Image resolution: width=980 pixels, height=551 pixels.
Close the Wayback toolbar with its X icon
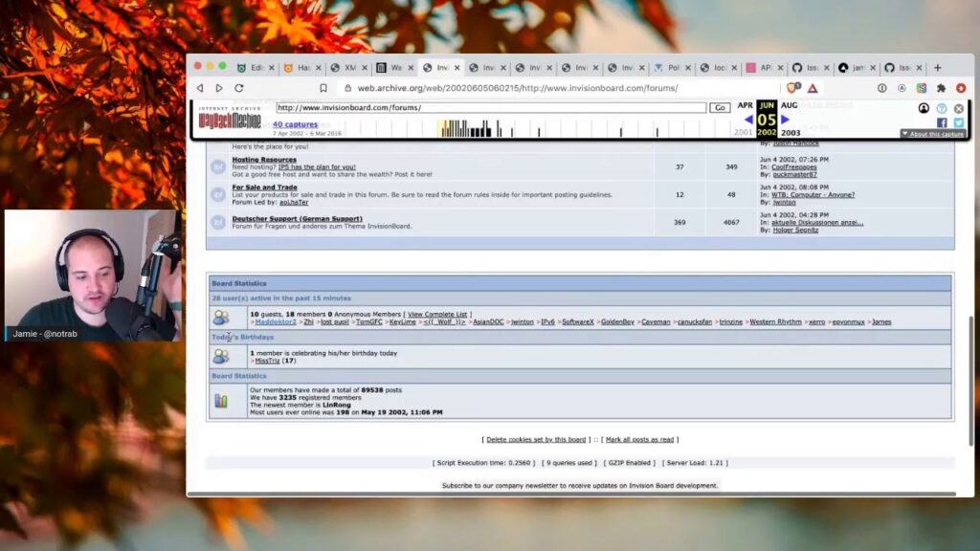point(959,108)
